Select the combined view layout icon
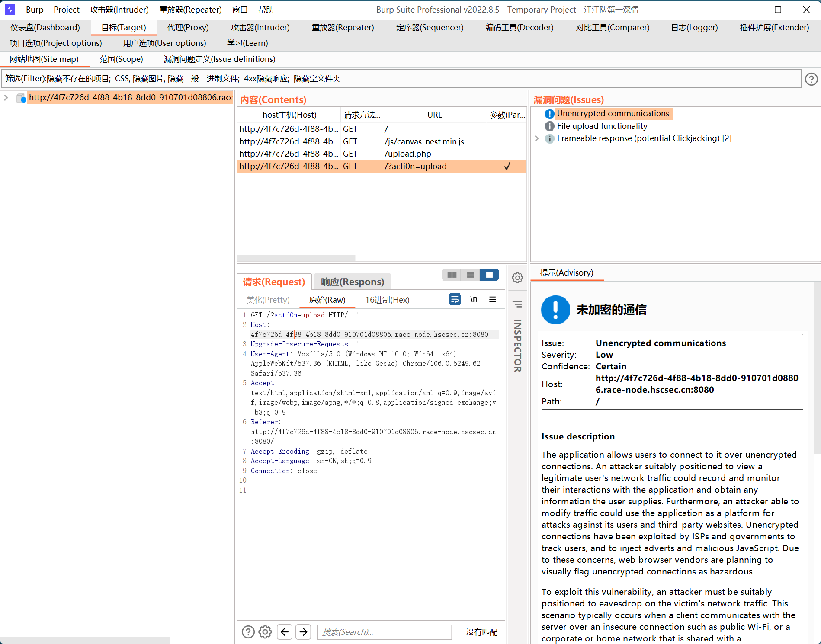This screenshot has width=821, height=644. (x=489, y=275)
